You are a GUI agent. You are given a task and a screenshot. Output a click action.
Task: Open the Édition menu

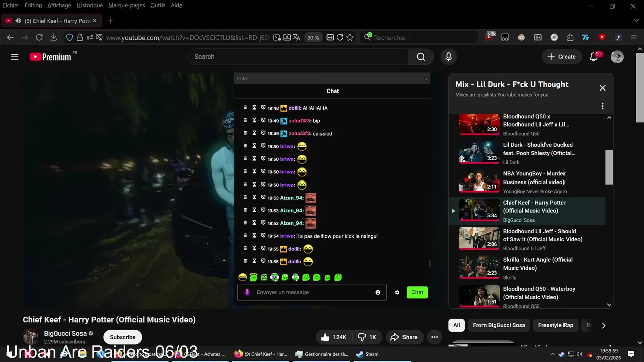pos(33,5)
